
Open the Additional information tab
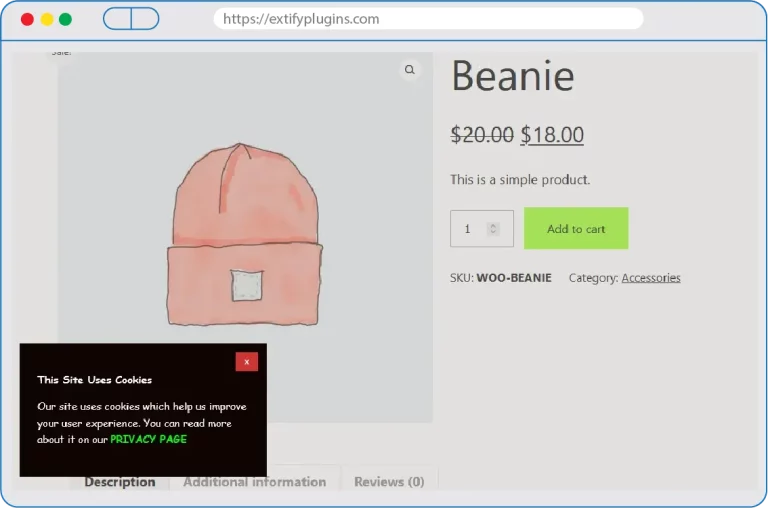[254, 482]
